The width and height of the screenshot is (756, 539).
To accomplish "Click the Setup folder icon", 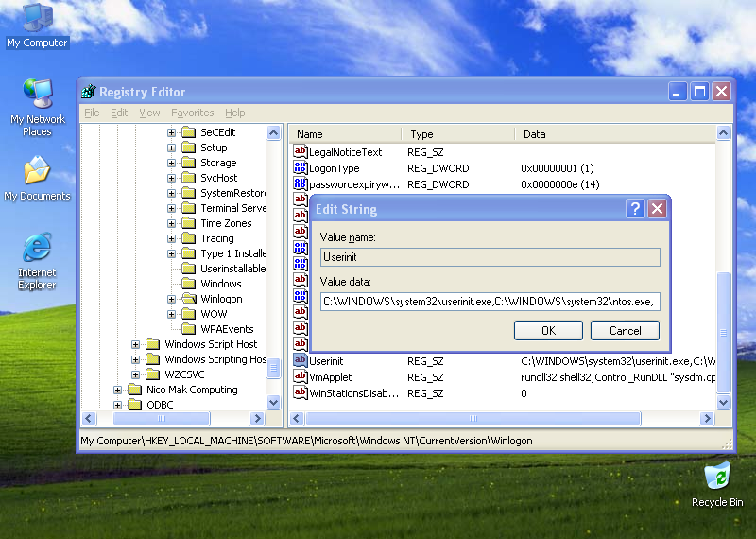I will tap(188, 148).
